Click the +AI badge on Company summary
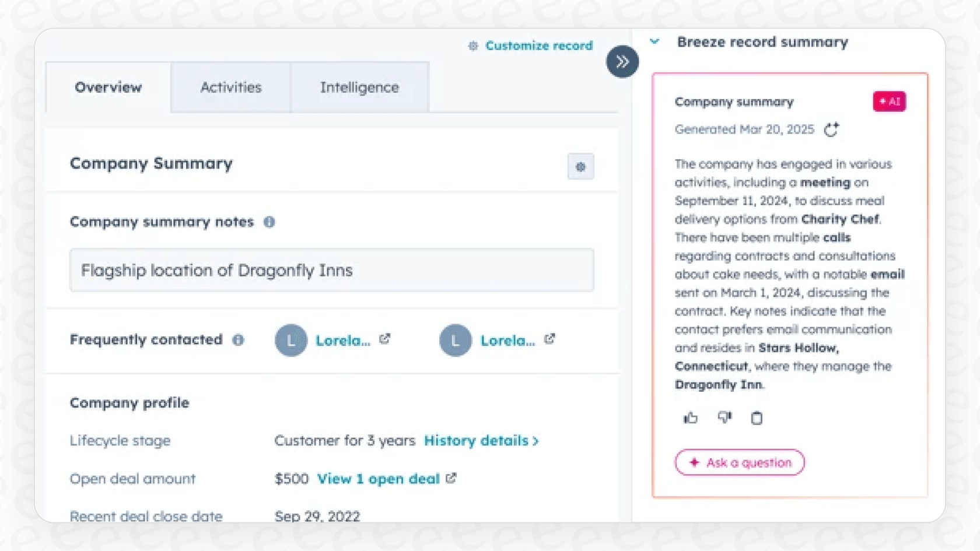This screenshot has width=980, height=551. (889, 101)
